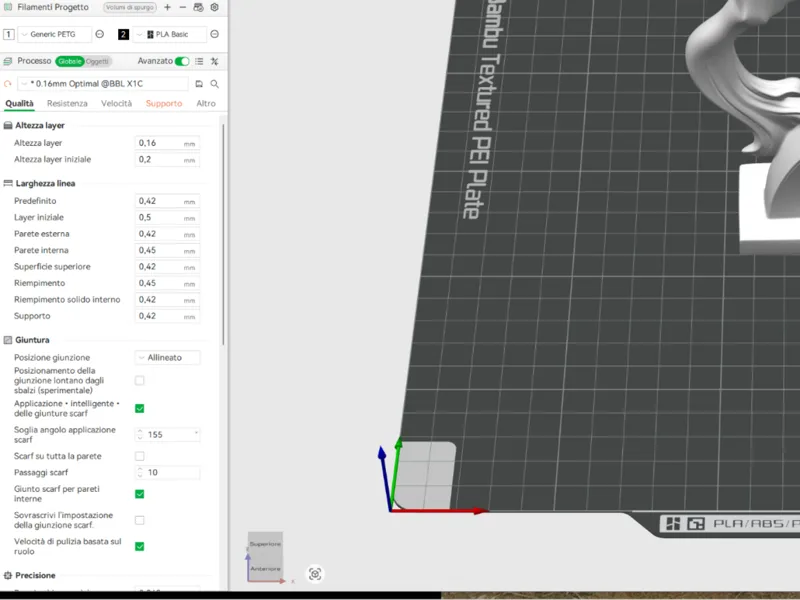Click Riempimento solido interno width field
This screenshot has height=600, width=800.
(x=167, y=299)
